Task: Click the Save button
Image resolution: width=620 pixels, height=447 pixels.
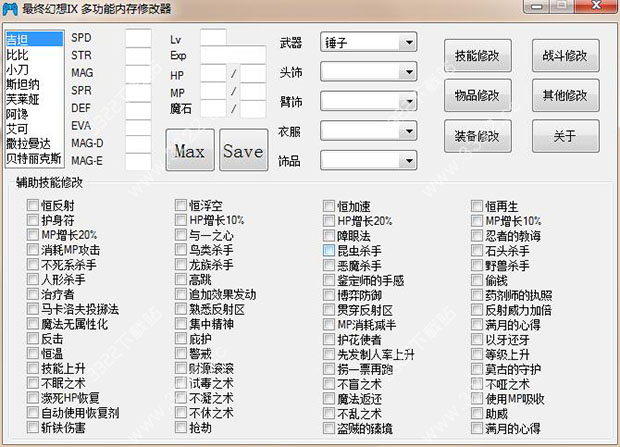Action: coord(244,150)
